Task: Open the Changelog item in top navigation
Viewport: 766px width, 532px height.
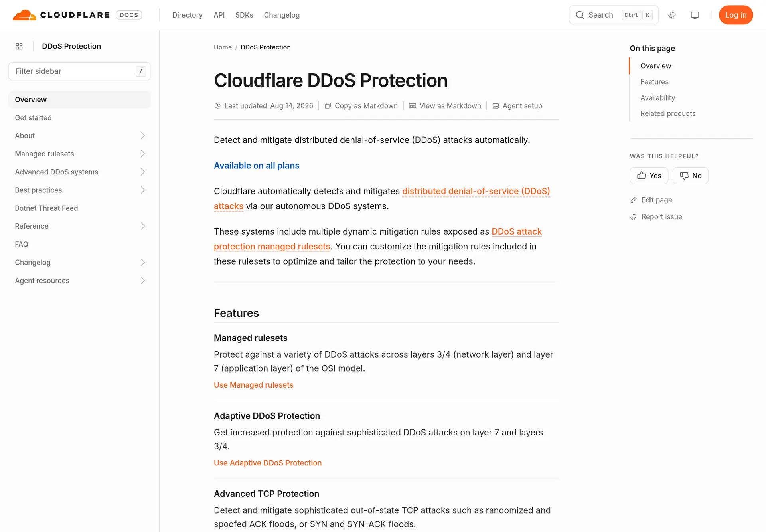Action: tap(282, 15)
